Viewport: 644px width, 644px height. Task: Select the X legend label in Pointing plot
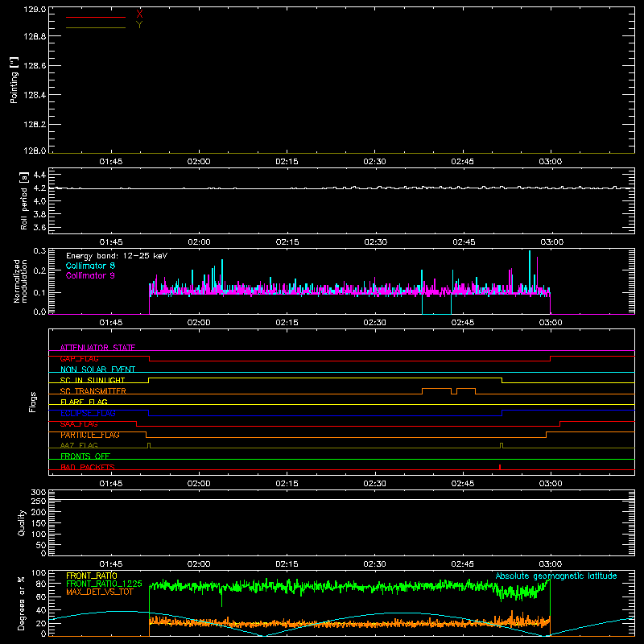pyautogui.click(x=139, y=14)
